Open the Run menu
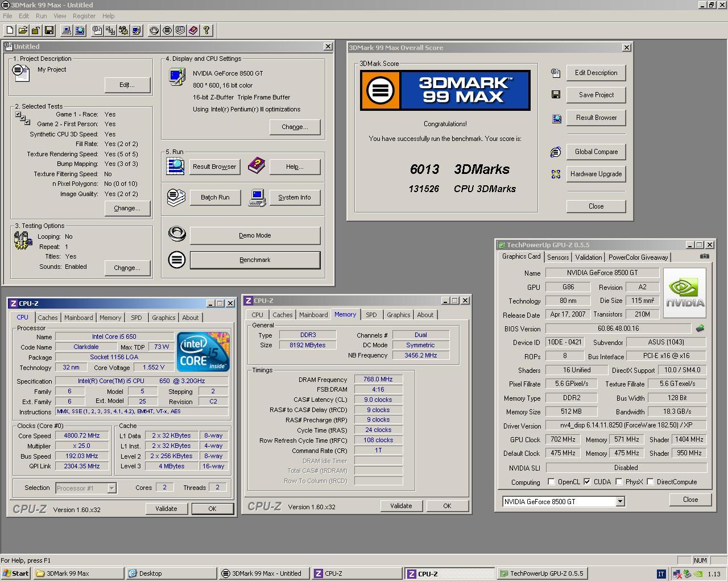The image size is (728, 582). 42,16
